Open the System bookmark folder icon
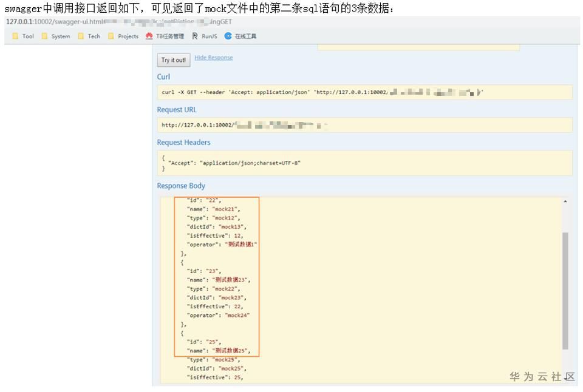 coord(44,36)
